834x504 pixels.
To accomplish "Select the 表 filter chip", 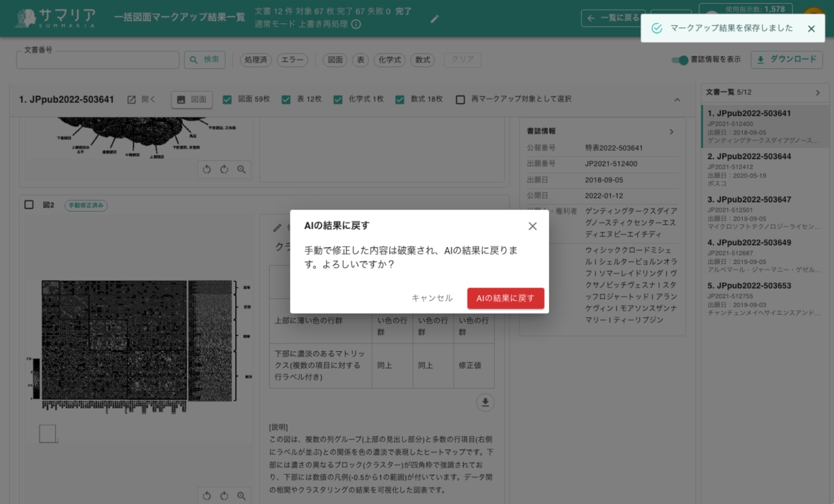I will (360, 60).
